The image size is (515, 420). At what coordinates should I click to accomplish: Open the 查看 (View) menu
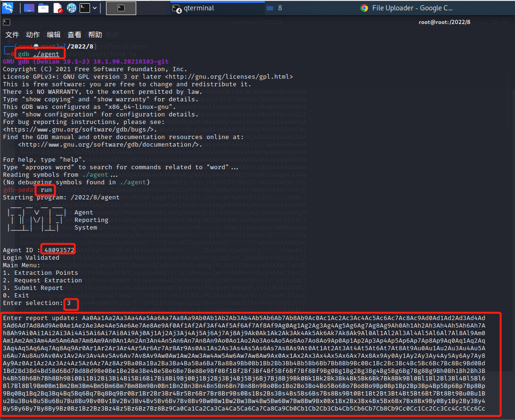click(x=74, y=34)
